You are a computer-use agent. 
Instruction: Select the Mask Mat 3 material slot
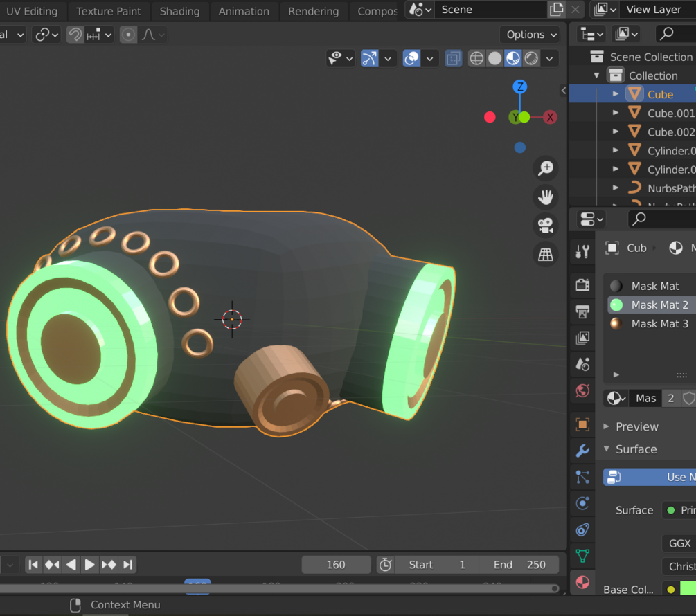[x=651, y=324]
